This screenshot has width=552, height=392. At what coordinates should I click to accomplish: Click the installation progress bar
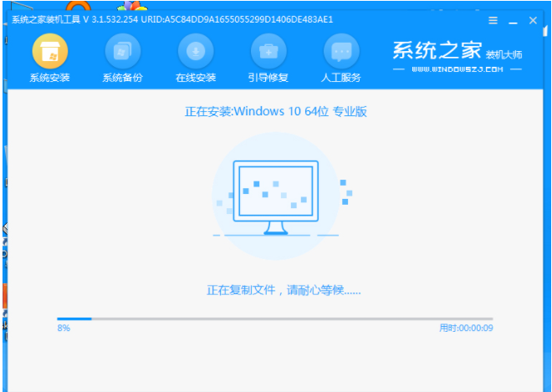tap(275, 318)
